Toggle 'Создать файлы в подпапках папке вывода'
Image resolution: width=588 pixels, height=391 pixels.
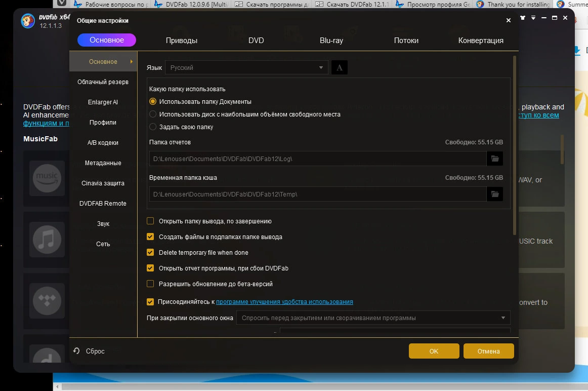click(x=150, y=237)
